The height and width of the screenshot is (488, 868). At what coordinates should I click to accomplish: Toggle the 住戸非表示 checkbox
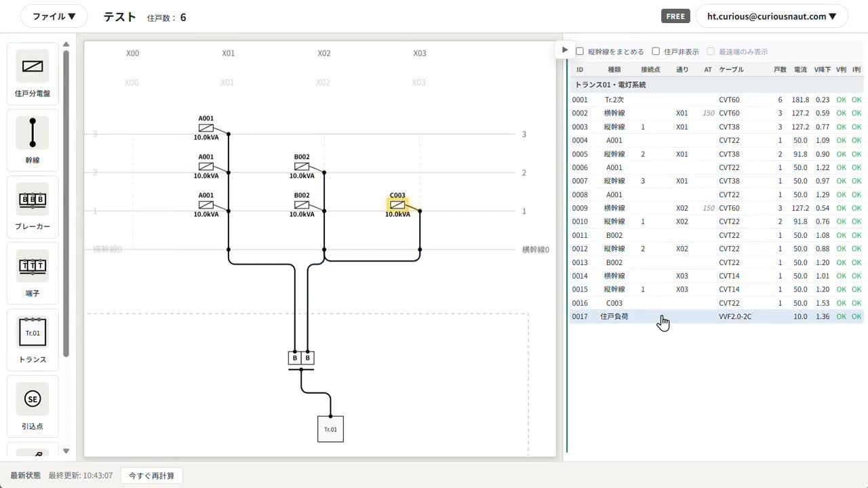coord(656,52)
